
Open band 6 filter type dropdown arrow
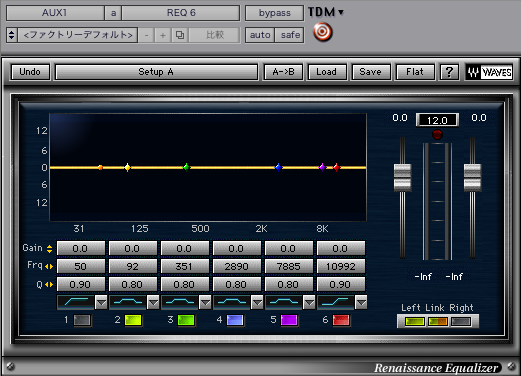[x=361, y=302]
